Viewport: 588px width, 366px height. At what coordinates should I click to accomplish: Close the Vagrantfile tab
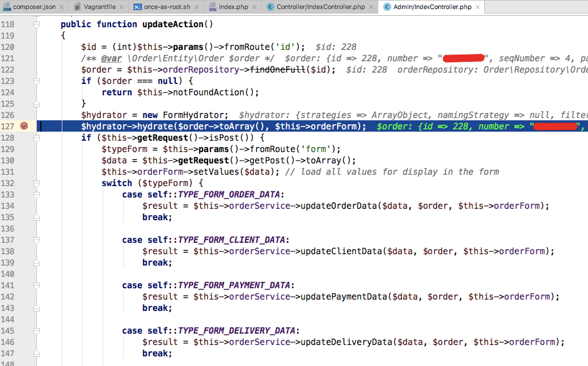(x=121, y=7)
